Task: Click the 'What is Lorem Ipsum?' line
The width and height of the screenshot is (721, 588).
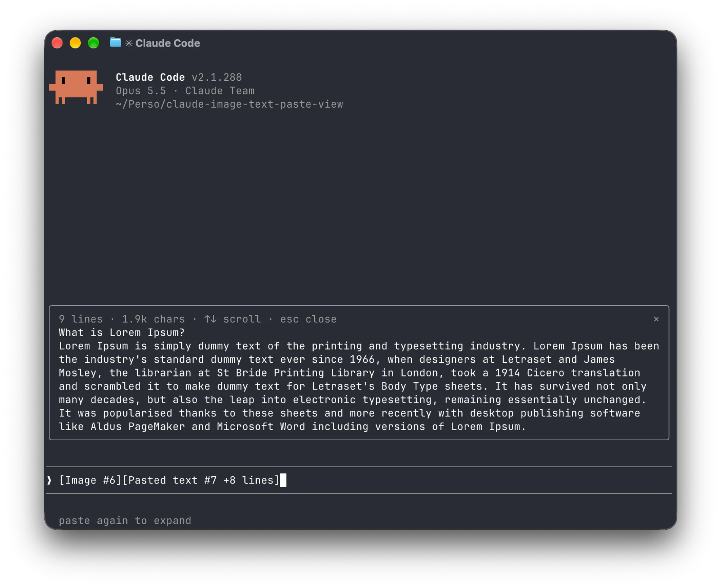Action: tap(122, 333)
